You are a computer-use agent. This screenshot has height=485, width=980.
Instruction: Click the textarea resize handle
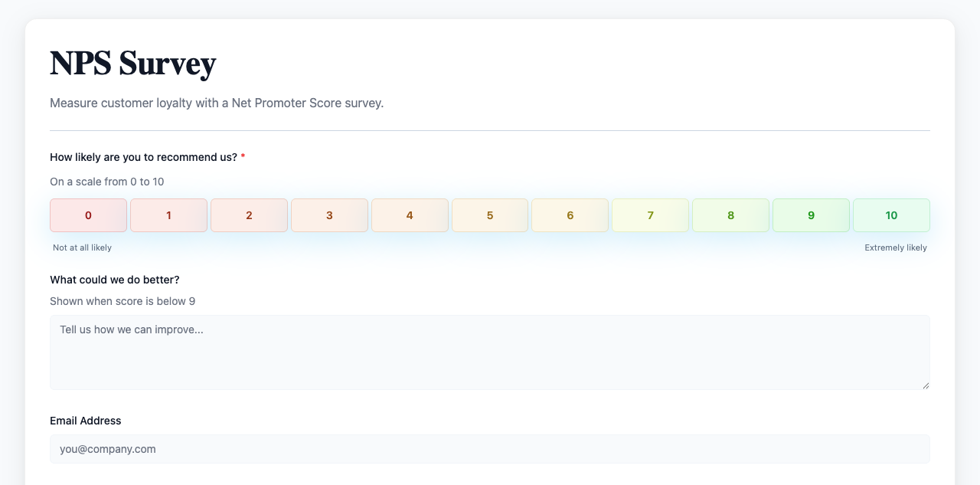pos(925,385)
